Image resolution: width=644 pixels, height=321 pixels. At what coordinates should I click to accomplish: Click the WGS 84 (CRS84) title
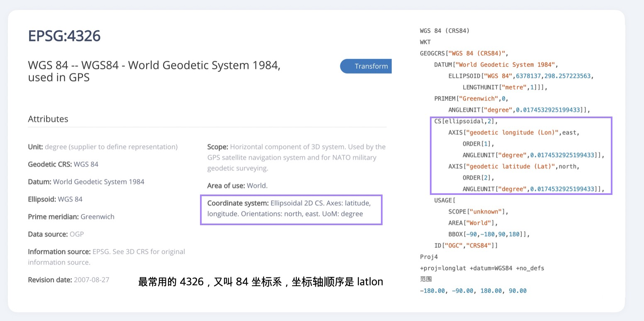pos(444,31)
